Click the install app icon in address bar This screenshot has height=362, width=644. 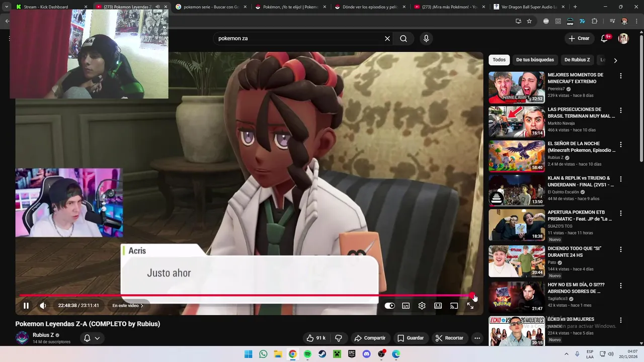[x=518, y=21]
